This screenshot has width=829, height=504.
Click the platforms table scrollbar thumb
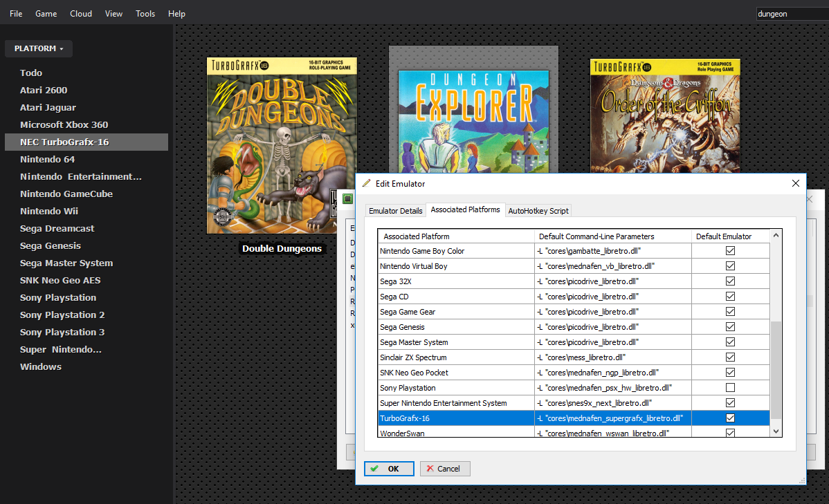pos(776,370)
